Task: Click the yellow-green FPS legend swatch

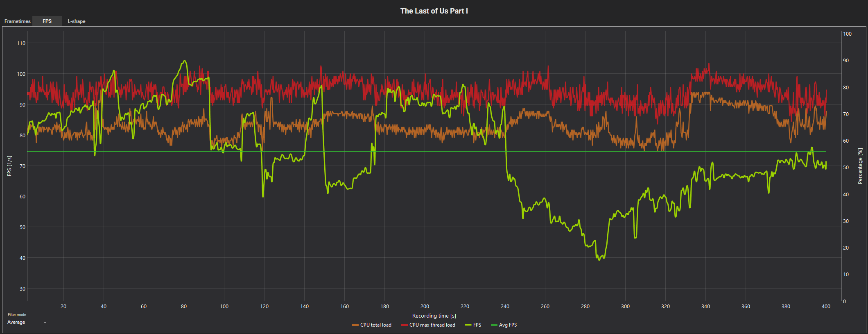Action: (468, 325)
